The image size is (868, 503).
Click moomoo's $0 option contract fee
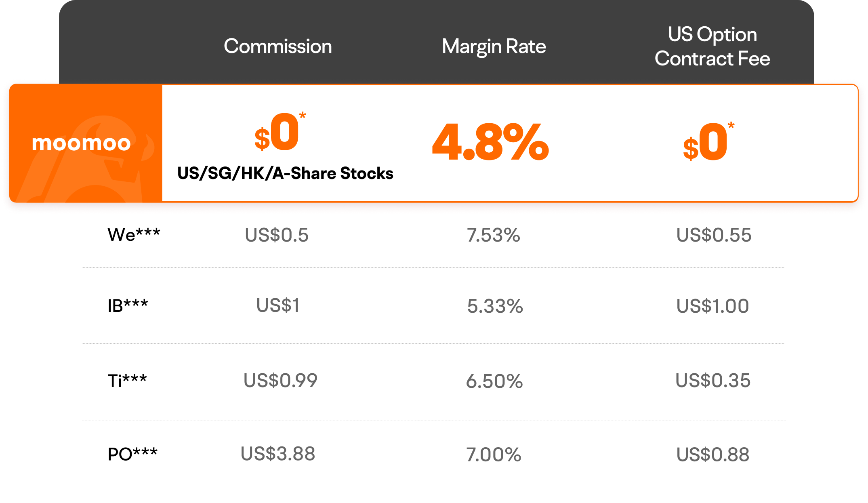coord(708,143)
